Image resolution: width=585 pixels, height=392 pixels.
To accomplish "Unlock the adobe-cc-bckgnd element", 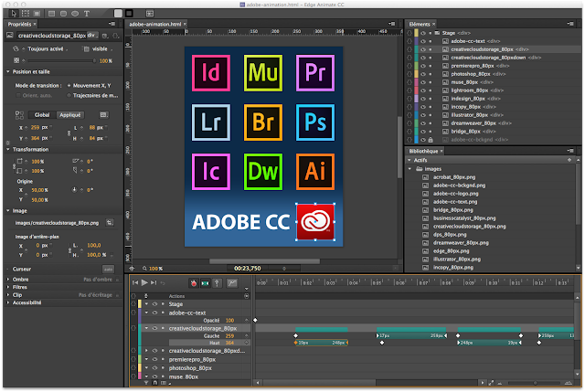I will [431, 140].
